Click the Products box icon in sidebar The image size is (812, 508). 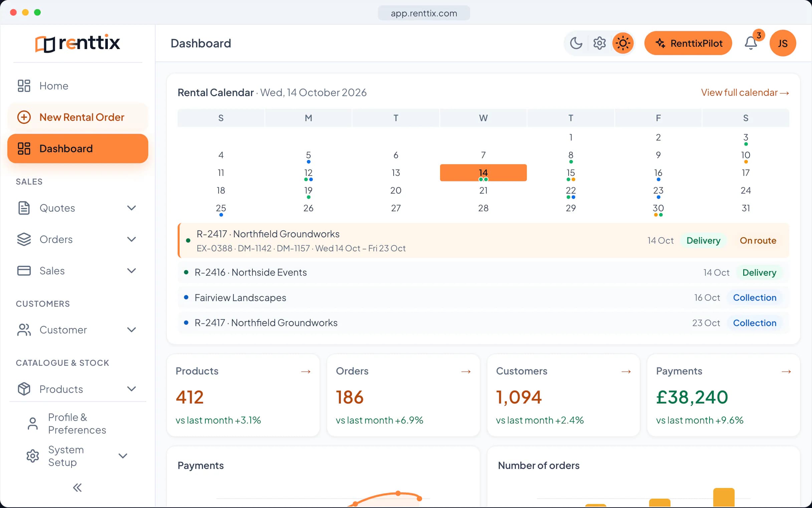tap(24, 389)
